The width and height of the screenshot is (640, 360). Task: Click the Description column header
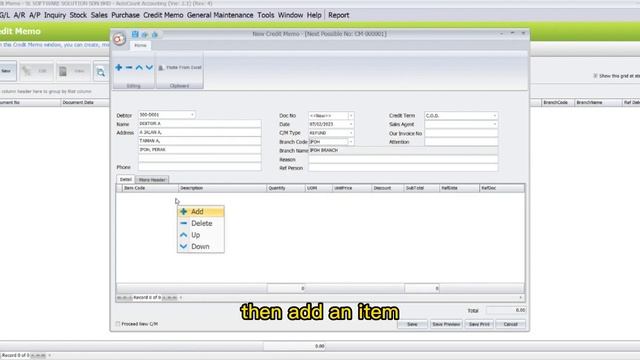222,188
